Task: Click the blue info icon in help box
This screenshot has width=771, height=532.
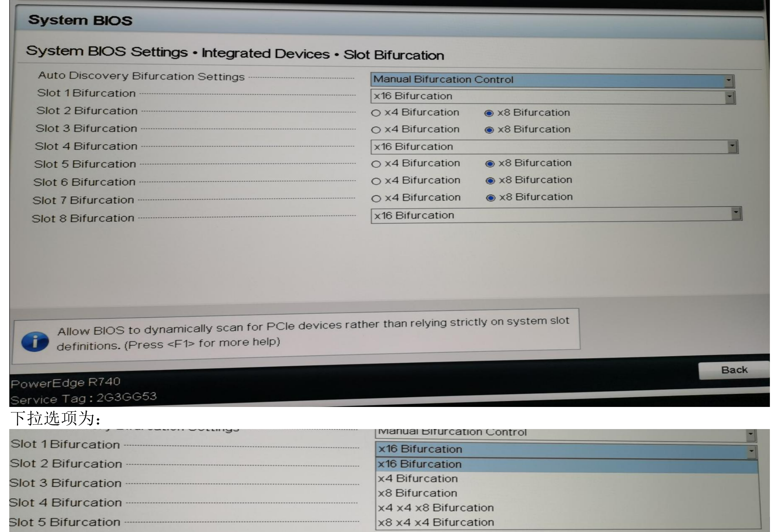Action: click(35, 341)
